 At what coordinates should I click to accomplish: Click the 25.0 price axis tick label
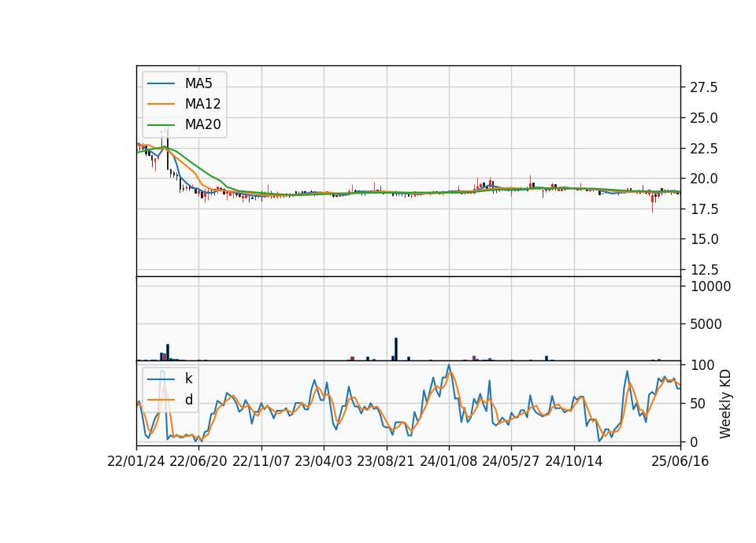click(704, 118)
